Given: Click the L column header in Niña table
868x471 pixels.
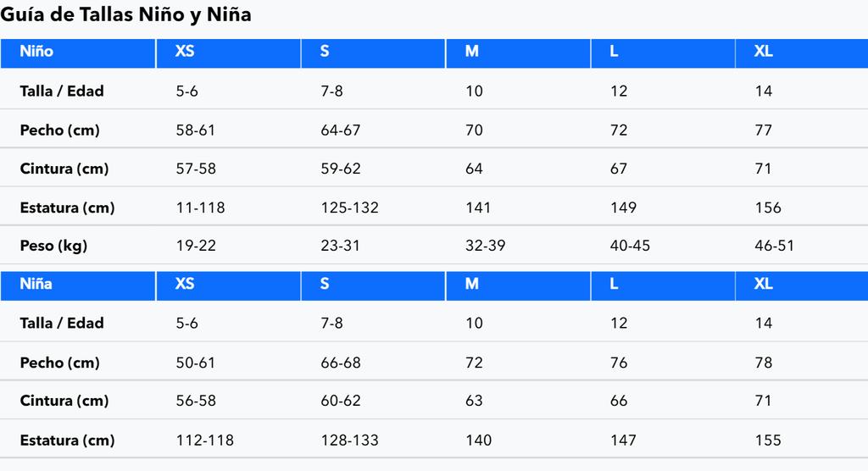Looking at the screenshot, I should click(663, 285).
